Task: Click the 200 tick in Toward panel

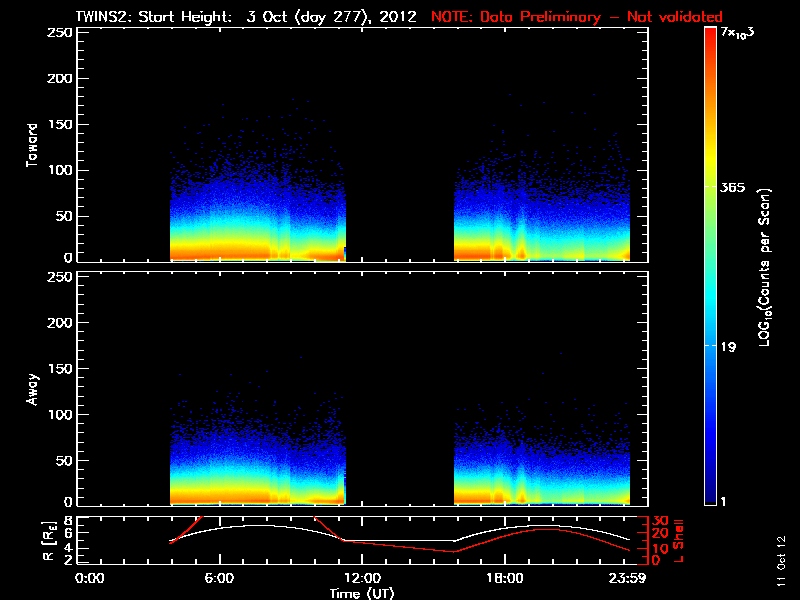Action: click(x=60, y=78)
